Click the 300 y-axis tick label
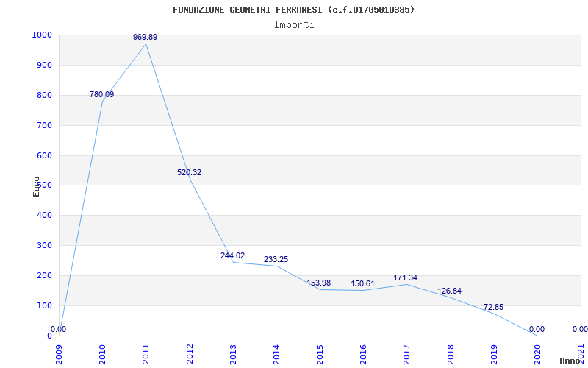Image resolution: width=588 pixels, height=368 pixels. 44,245
